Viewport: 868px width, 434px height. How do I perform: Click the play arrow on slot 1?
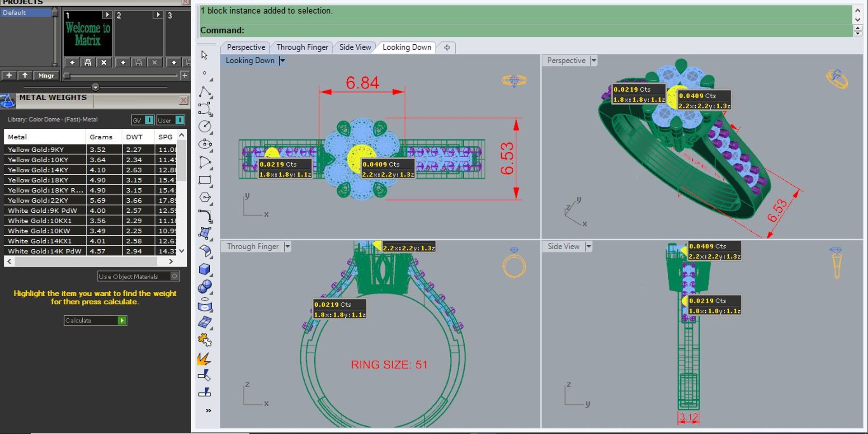(x=107, y=15)
